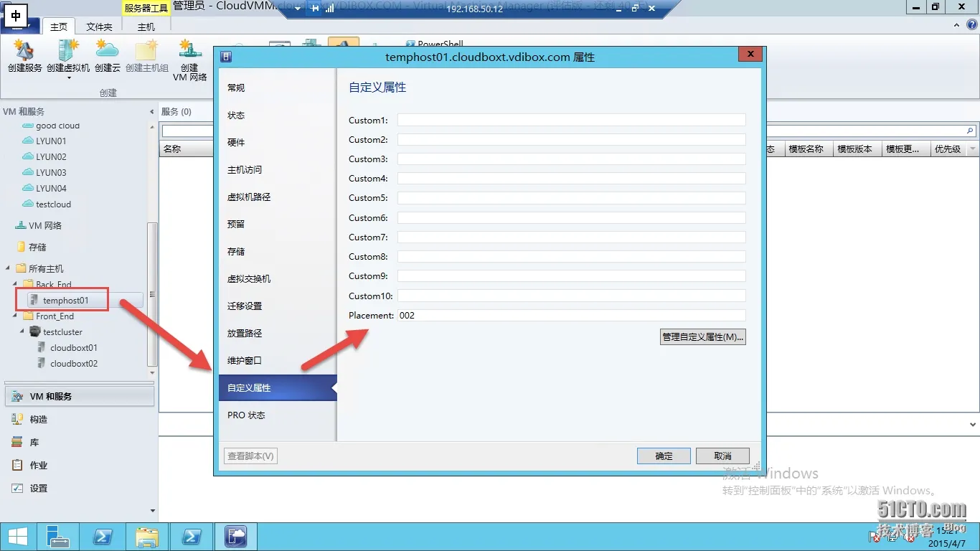Collapse the Front_End host group node
The image size is (980, 551).
[17, 316]
